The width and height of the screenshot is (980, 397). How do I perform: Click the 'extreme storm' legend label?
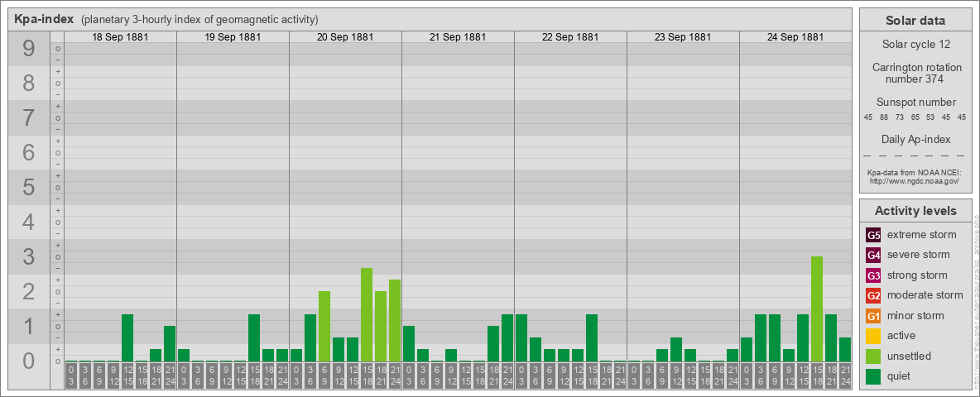point(922,235)
